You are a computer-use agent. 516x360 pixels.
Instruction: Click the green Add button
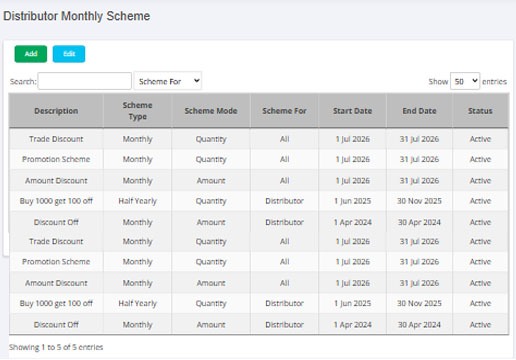31,54
